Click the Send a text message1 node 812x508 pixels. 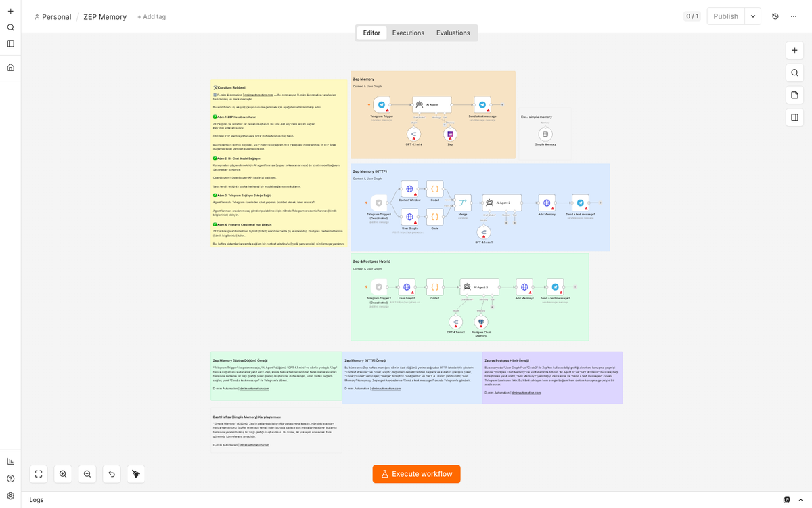click(x=581, y=203)
